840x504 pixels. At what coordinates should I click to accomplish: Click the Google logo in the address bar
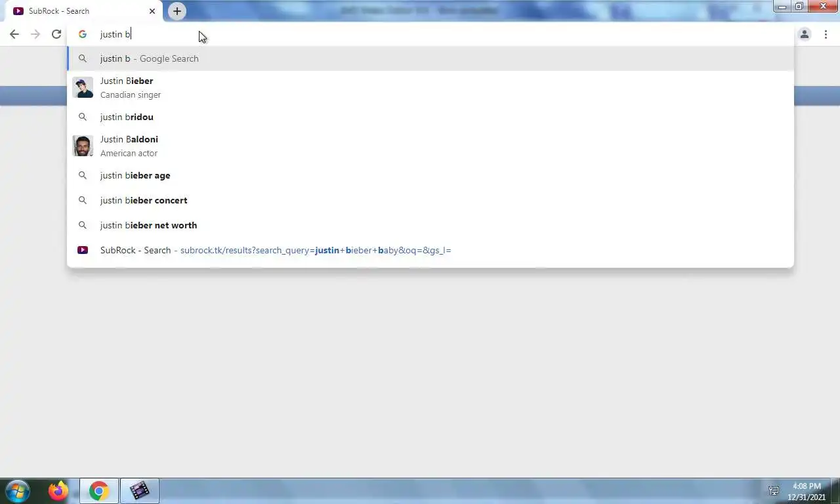tap(83, 34)
